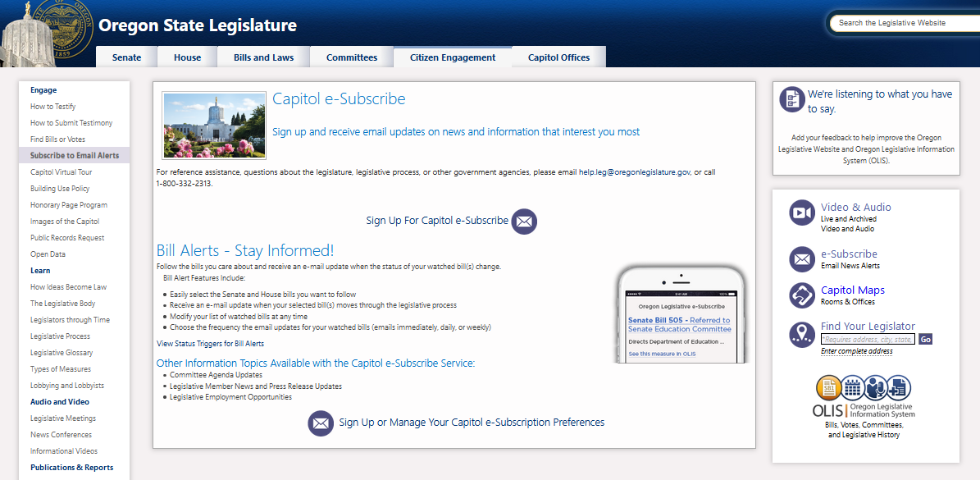Open the Capitol Maps icon
Viewport: 980px width, 480px height.
pos(801,295)
